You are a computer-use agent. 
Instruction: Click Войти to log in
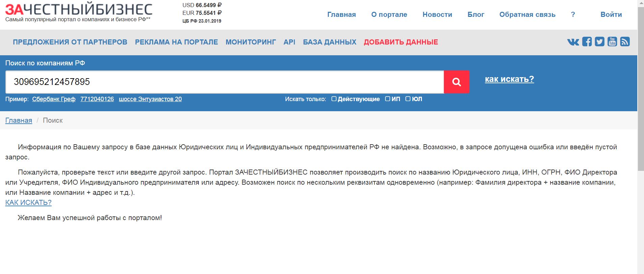tap(611, 14)
